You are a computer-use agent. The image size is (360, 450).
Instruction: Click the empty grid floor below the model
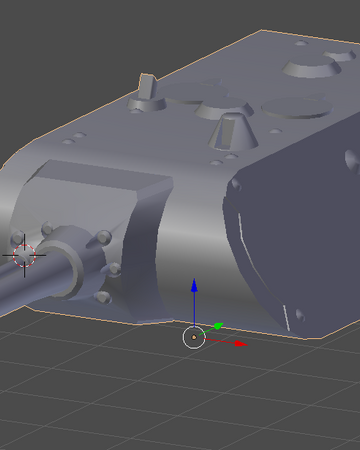click(x=180, y=400)
